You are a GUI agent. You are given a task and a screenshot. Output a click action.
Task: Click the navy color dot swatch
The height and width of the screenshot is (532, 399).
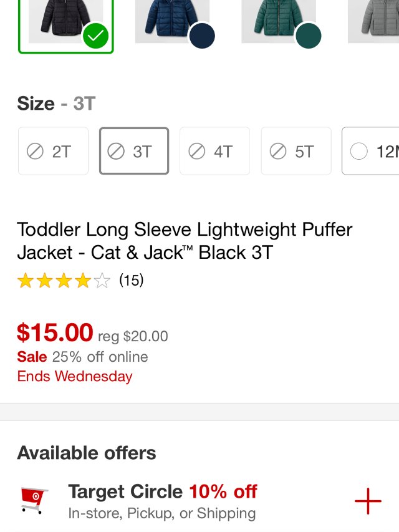coord(202,36)
